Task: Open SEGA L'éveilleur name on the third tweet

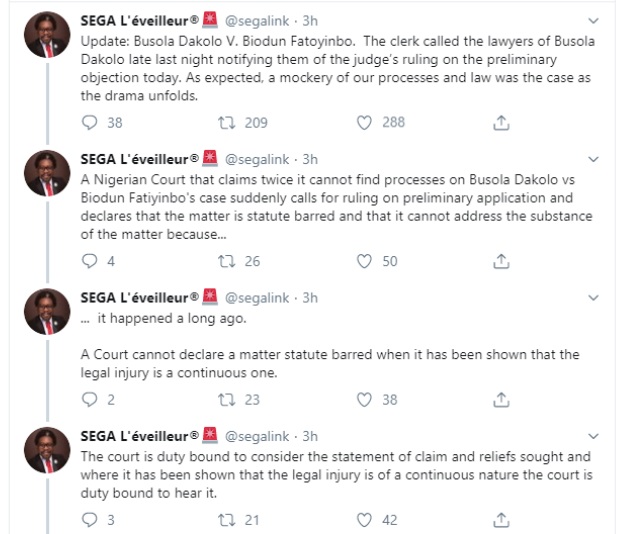Action: coord(140,298)
